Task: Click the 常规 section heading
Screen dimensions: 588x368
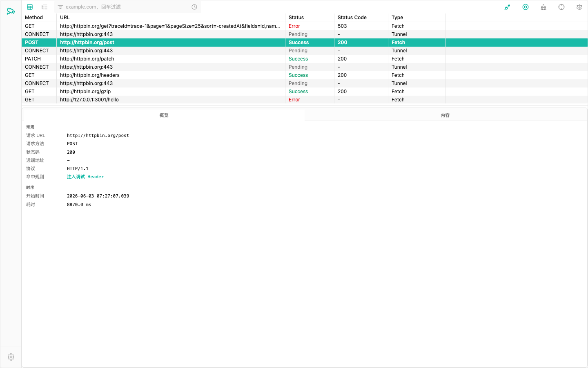Action: 30,127
